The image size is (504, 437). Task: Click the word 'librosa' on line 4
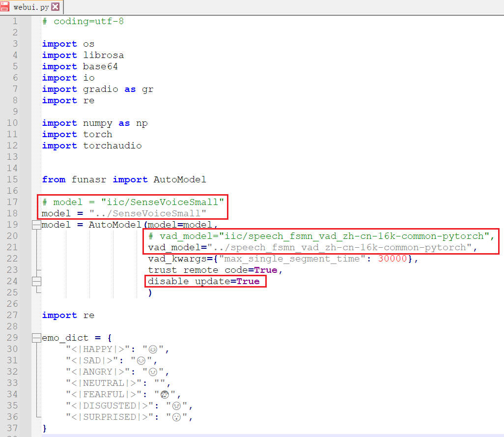[104, 56]
